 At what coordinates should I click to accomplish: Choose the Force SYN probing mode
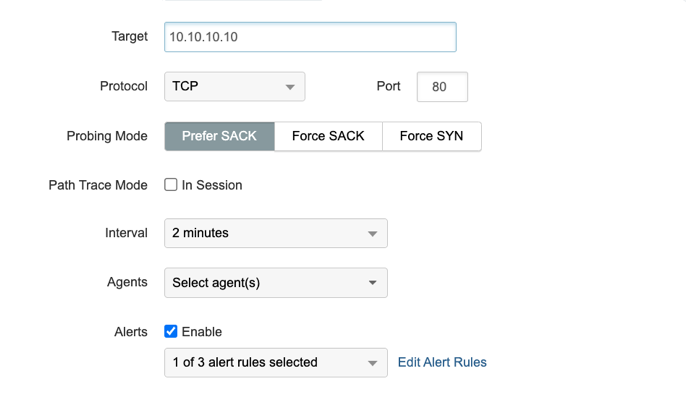tap(431, 136)
